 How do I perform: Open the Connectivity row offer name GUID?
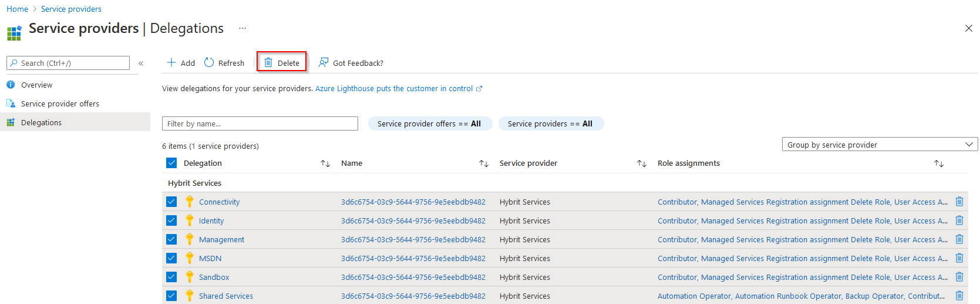point(413,202)
